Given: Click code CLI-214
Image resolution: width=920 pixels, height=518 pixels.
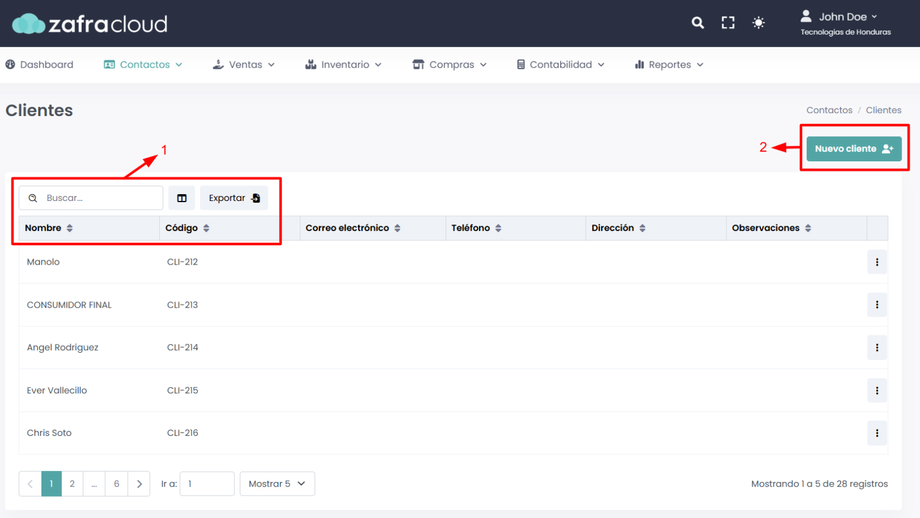Looking at the screenshot, I should coord(182,347).
